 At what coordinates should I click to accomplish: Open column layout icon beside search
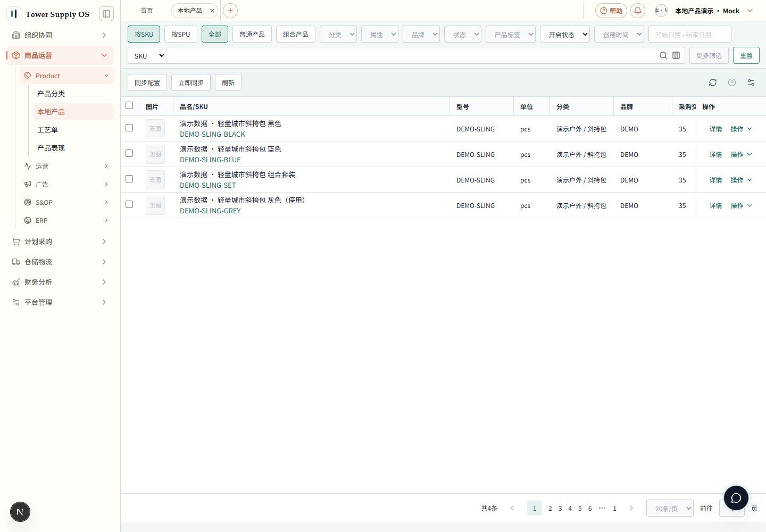click(676, 55)
